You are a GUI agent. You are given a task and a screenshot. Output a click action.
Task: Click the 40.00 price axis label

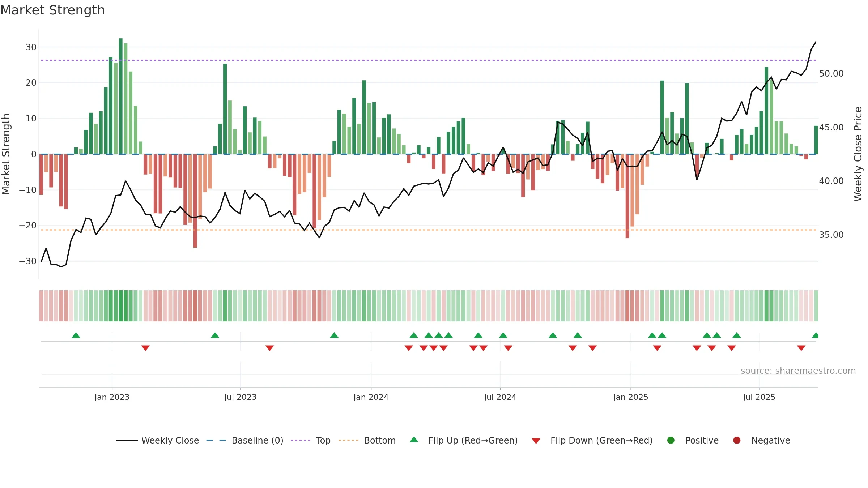click(x=831, y=181)
